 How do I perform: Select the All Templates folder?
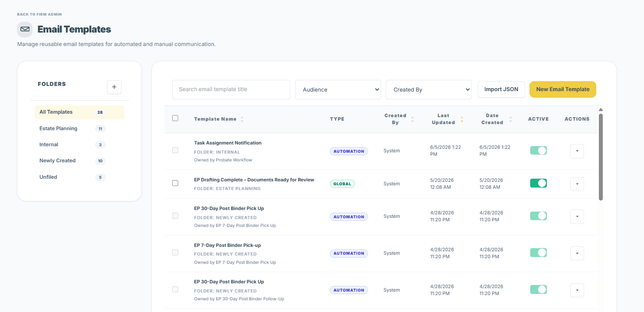(x=79, y=112)
